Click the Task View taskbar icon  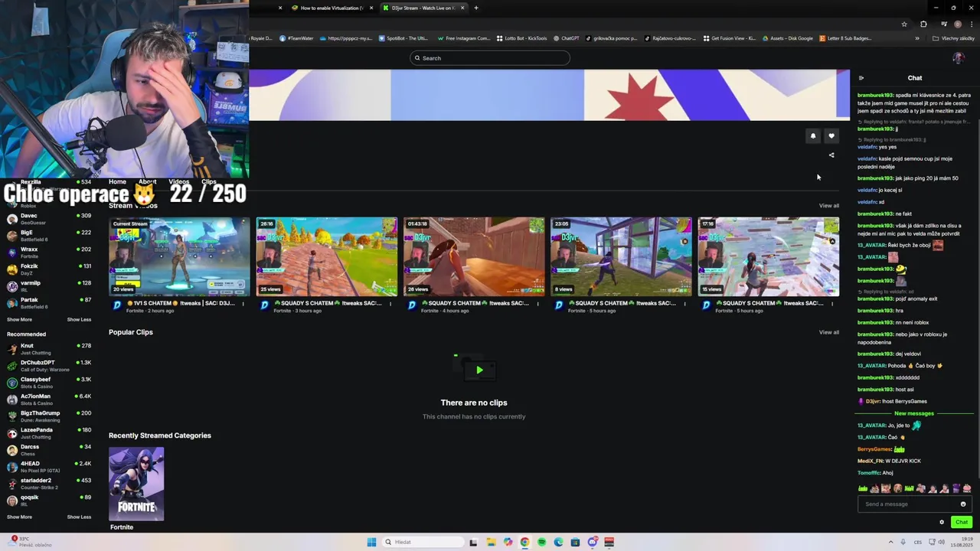tap(473, 542)
